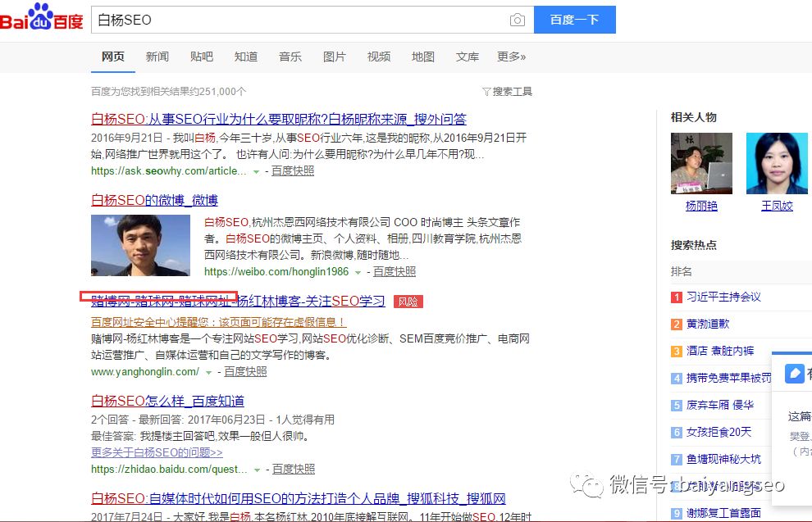
Task: Switch to the 图片 tab
Action: (x=335, y=57)
